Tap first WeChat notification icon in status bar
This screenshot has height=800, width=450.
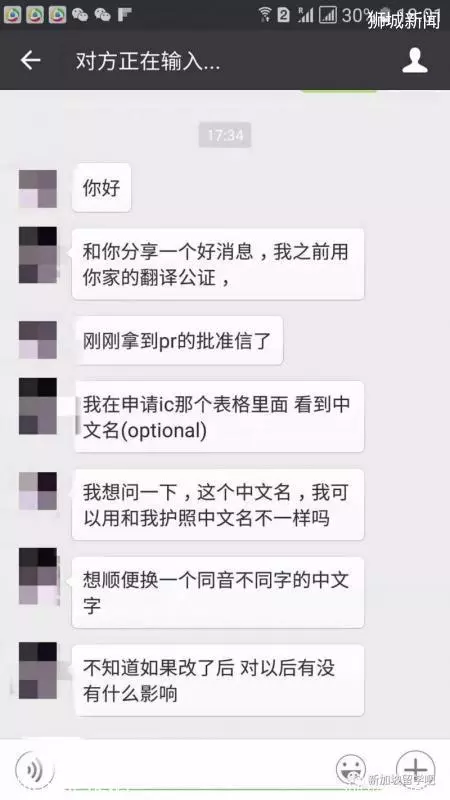coord(80,14)
